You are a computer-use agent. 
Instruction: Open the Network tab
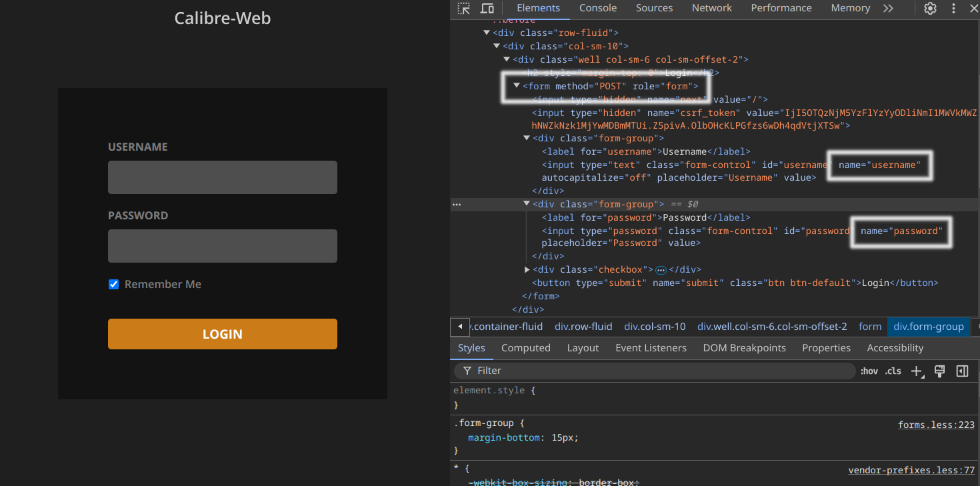point(712,8)
